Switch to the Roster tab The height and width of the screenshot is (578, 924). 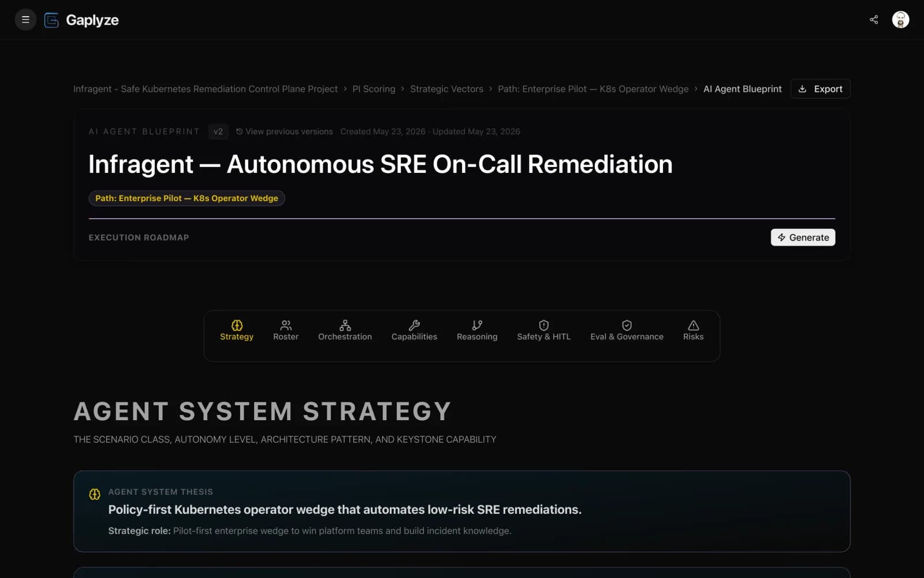tap(286, 331)
